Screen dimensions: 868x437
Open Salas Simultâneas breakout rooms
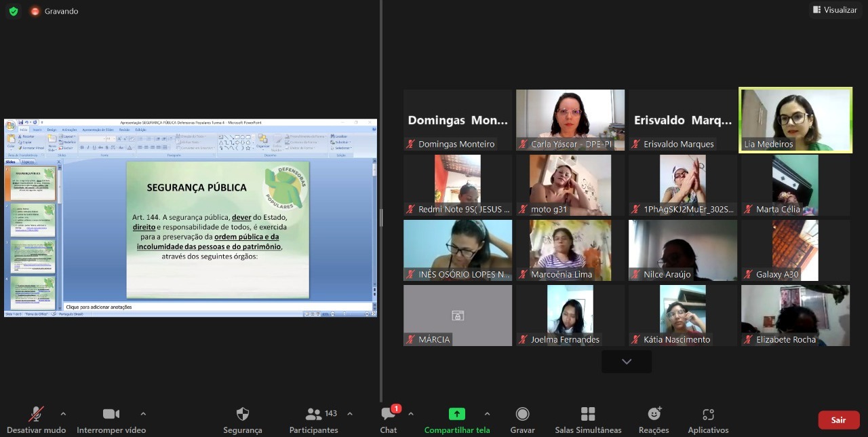point(588,415)
